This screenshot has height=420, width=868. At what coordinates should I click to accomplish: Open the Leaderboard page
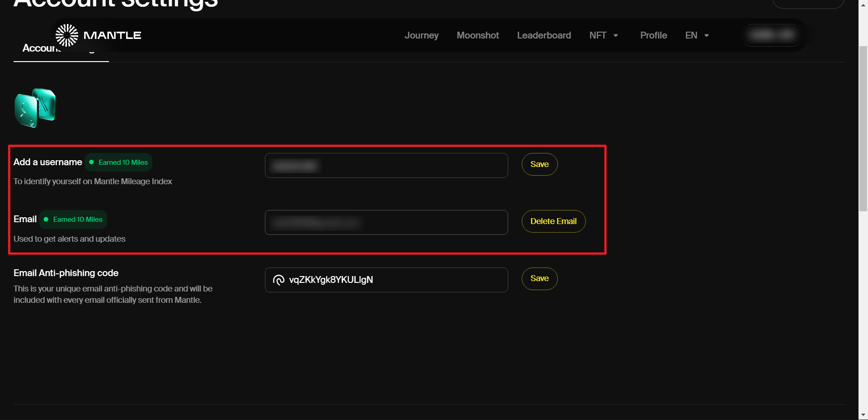(x=544, y=35)
